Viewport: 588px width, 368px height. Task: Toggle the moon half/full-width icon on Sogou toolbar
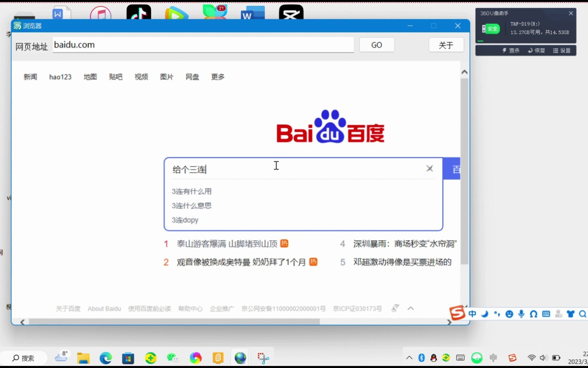click(485, 314)
